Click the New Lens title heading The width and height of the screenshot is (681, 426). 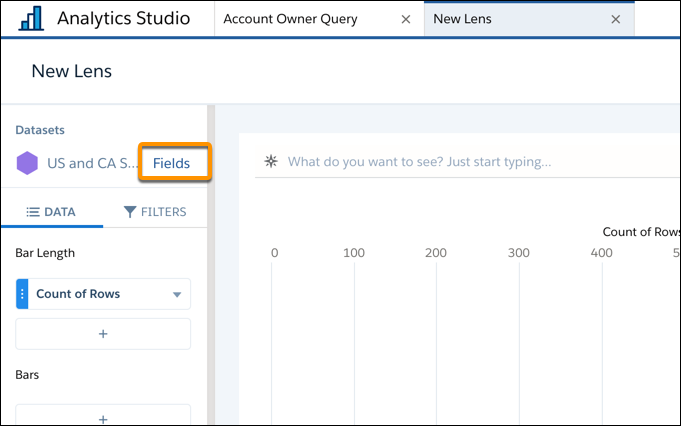[72, 71]
